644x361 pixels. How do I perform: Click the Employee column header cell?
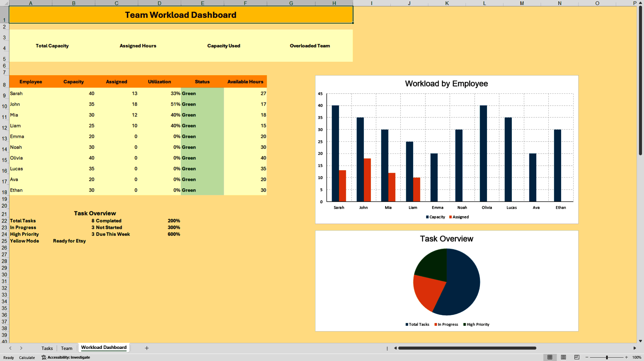click(x=31, y=82)
